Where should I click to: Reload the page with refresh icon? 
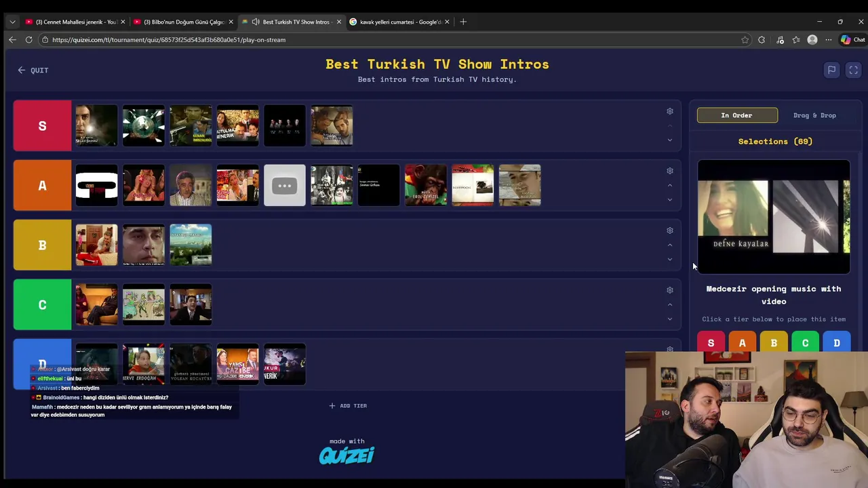pos(28,40)
